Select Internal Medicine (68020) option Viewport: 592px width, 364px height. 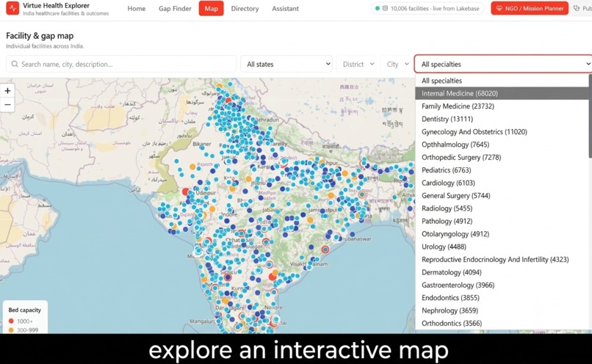point(502,93)
